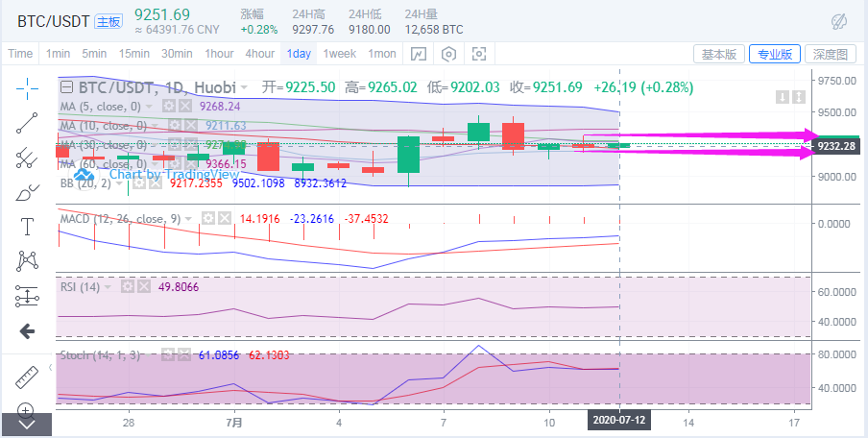Switch to the 4hour timeframe
Screen dimensions: 868x438
pyautogui.click(x=260, y=54)
